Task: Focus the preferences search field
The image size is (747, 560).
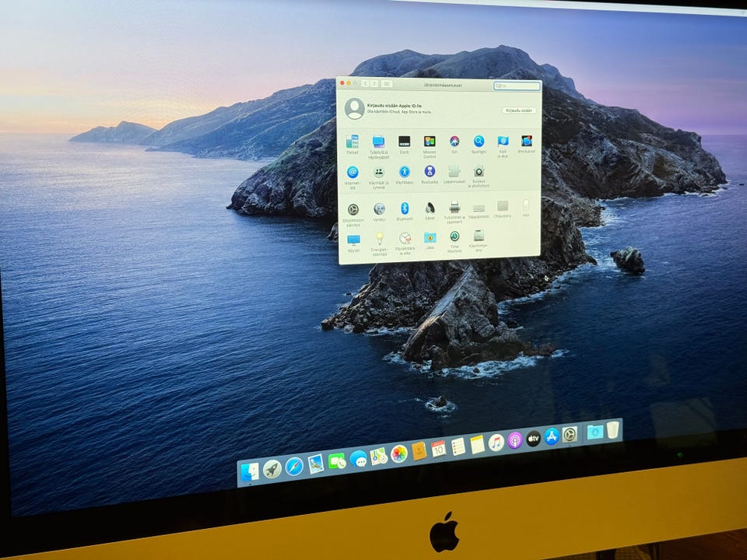Action: 517,86
